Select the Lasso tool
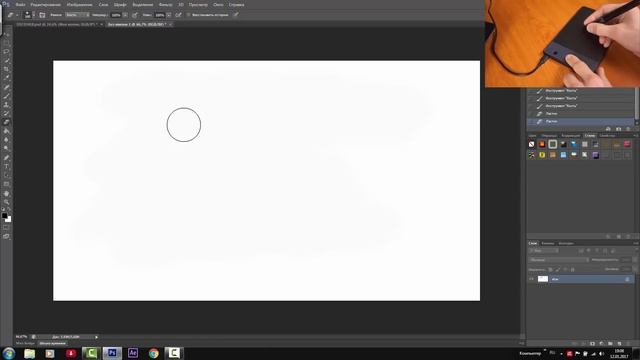Screen dimensions: 640x360 click(x=7, y=52)
